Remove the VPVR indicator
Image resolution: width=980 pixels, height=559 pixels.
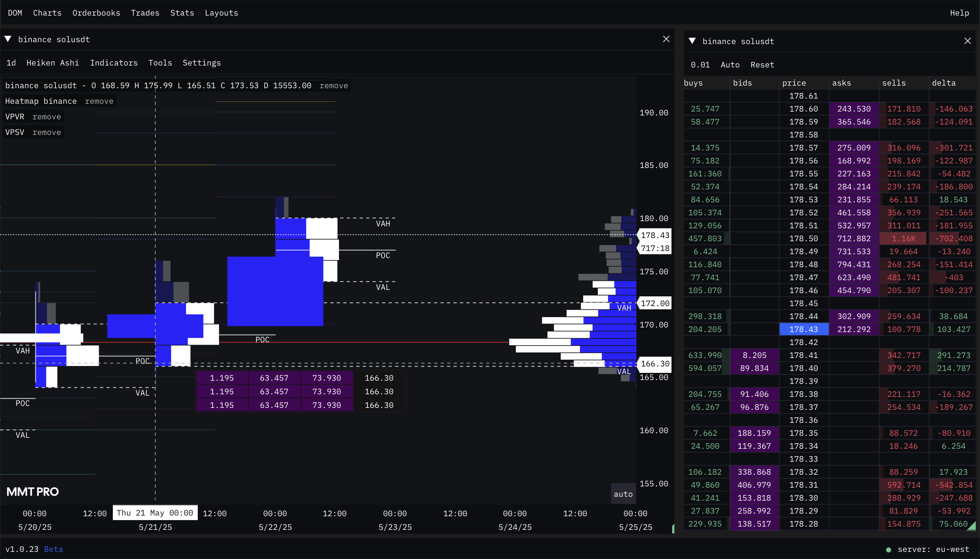point(46,117)
